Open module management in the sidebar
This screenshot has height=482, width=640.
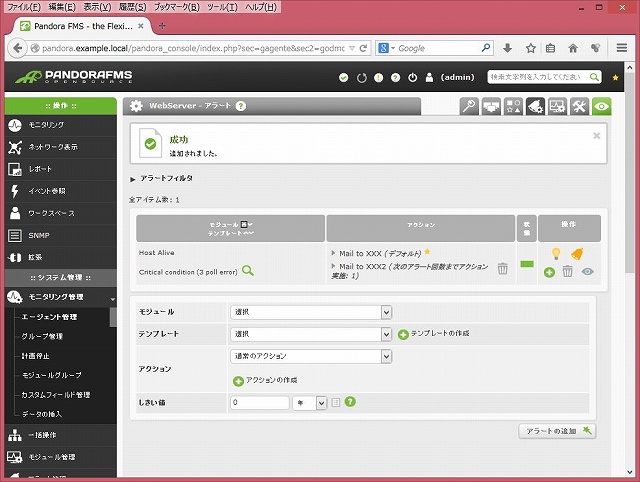[61, 457]
